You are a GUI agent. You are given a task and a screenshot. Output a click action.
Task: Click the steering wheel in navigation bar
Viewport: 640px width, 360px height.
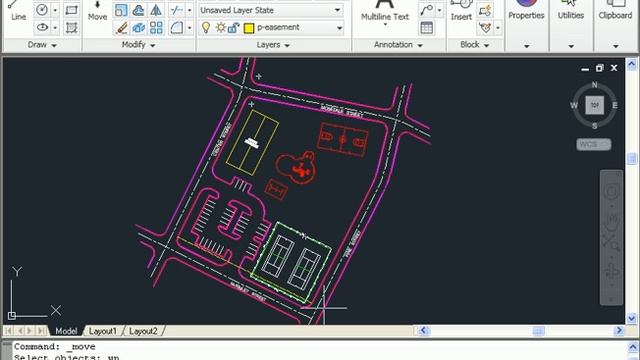click(611, 191)
